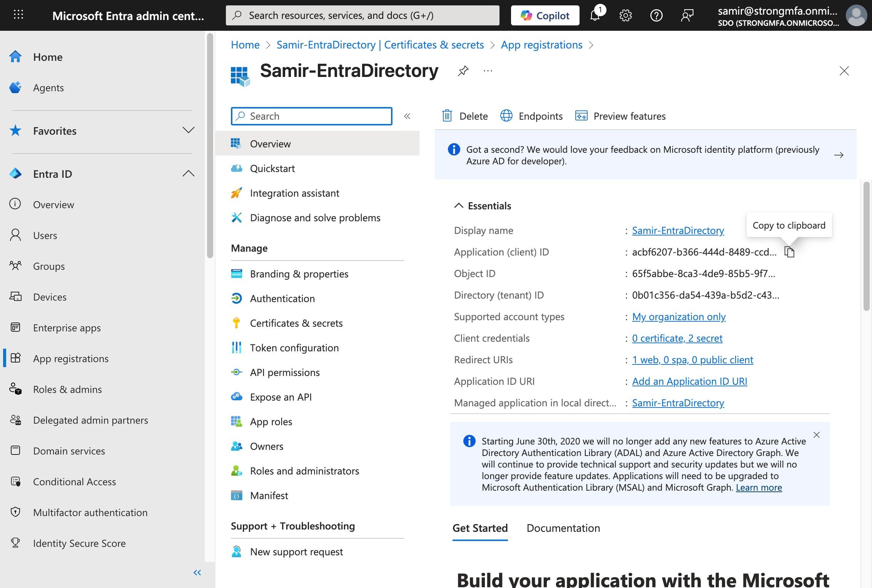This screenshot has height=588, width=872.
Task: Dismiss the ADAL deprecation notice
Action: (817, 435)
